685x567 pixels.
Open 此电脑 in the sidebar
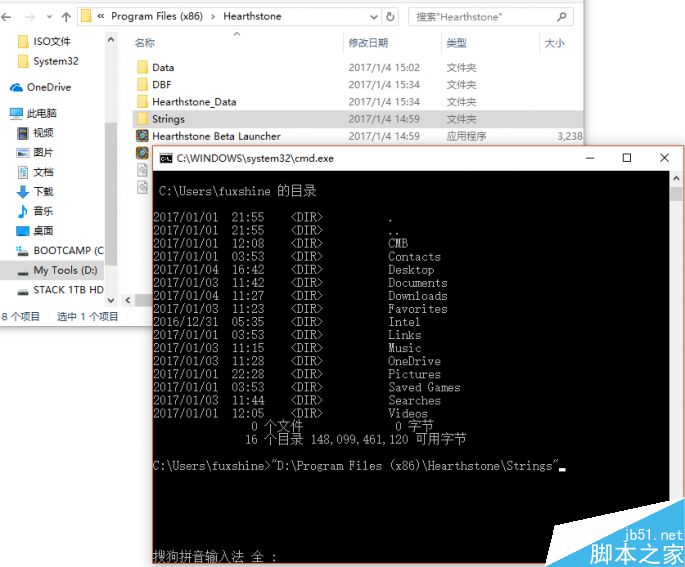click(41, 113)
